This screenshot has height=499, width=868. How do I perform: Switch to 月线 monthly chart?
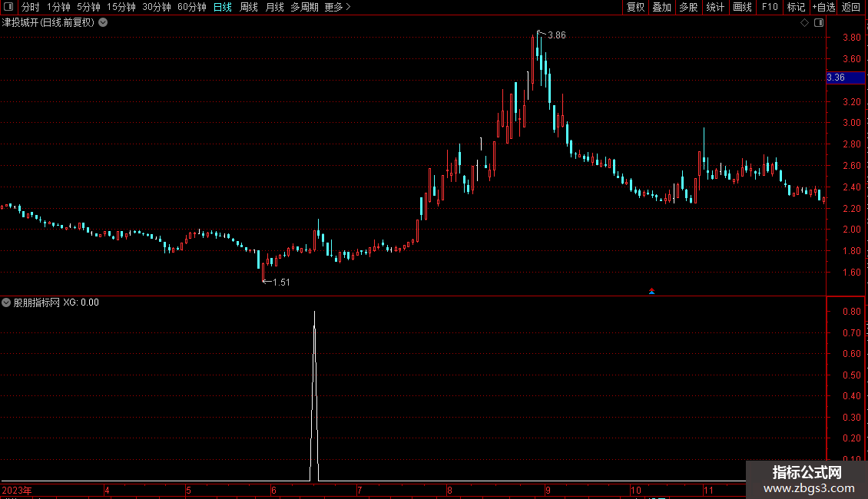pos(274,7)
